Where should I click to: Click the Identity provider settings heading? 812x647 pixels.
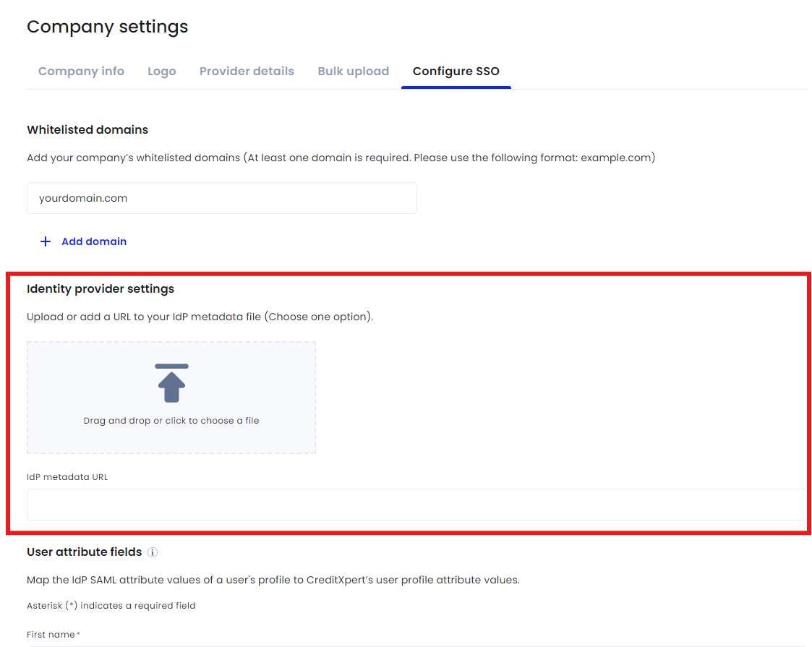point(101,289)
